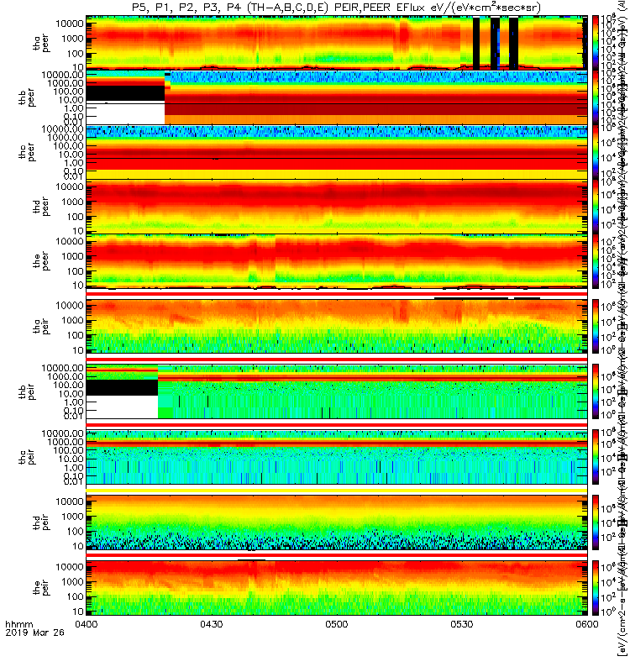Click the 'tha peir' panel label

point(41,326)
